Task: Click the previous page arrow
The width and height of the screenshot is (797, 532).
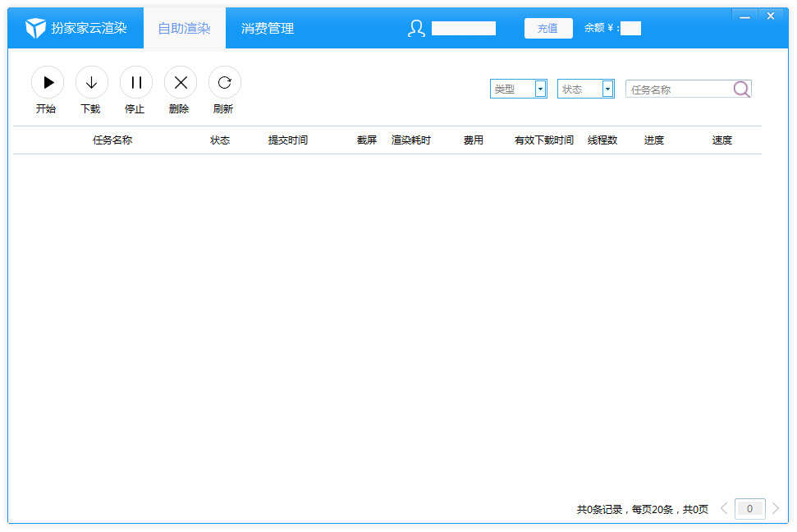Action: [x=723, y=508]
